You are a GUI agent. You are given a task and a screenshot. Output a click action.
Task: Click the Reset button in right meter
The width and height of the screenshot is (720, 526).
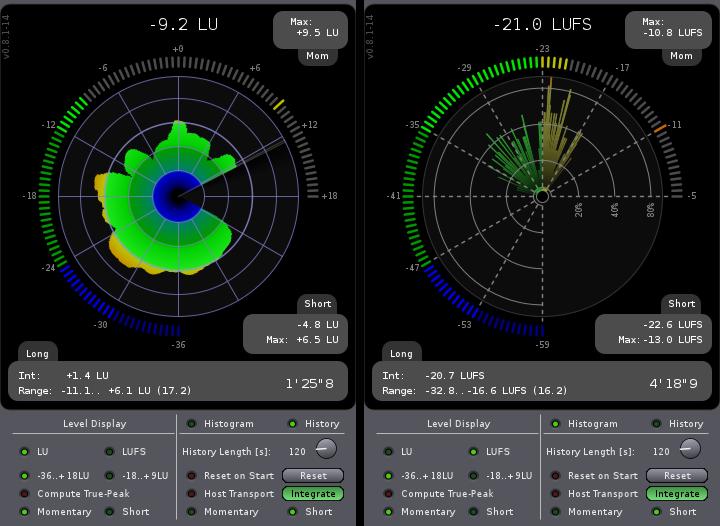tap(677, 476)
